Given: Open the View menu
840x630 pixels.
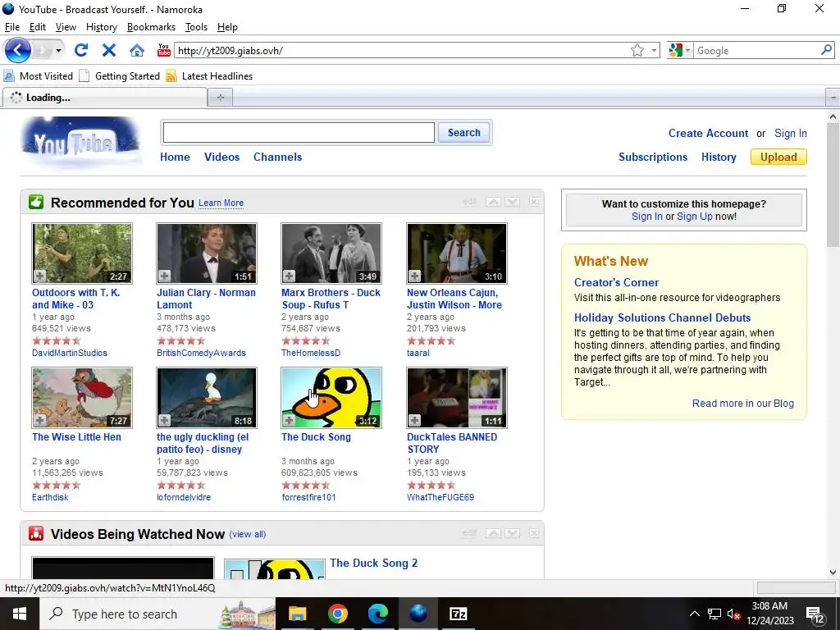Looking at the screenshot, I should [x=66, y=27].
